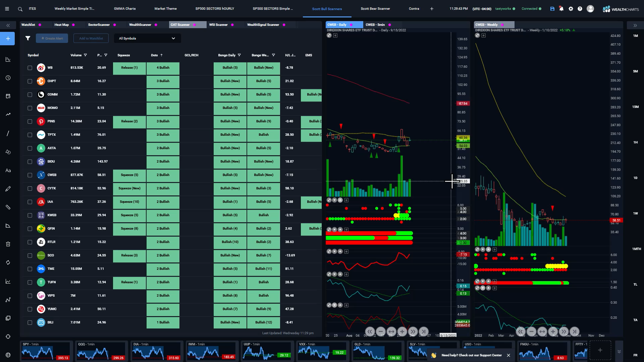Select the 1M timeframe button
The height and width of the screenshot is (362, 644).
pyautogui.click(x=635, y=36)
